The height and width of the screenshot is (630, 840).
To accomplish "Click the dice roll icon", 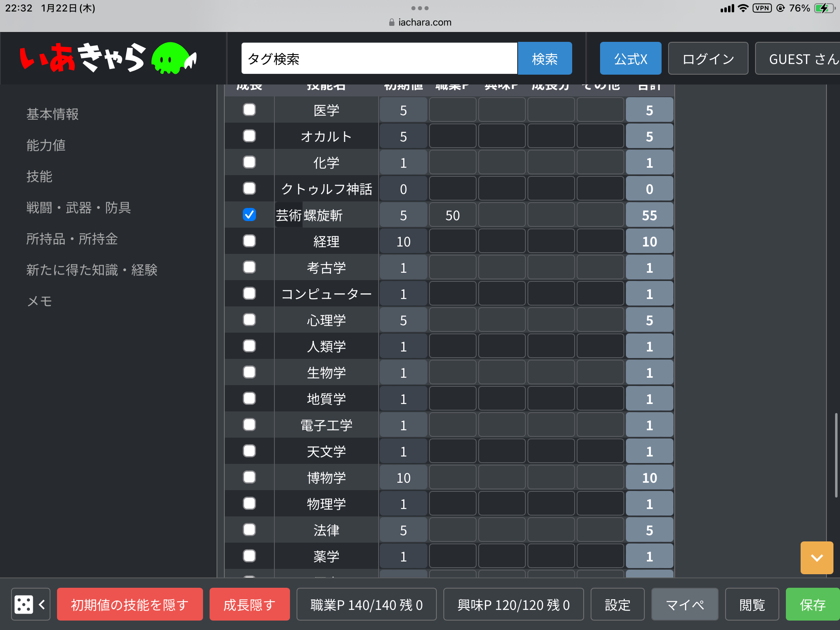I will 23,604.
